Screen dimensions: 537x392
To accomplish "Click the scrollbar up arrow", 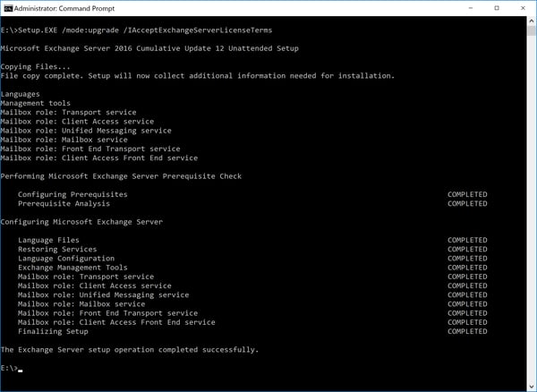I will [x=532, y=21].
